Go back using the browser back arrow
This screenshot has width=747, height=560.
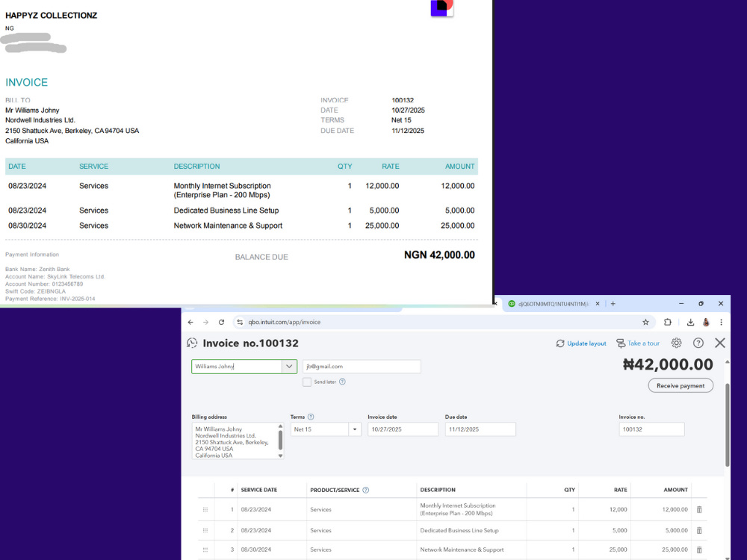pyautogui.click(x=190, y=323)
